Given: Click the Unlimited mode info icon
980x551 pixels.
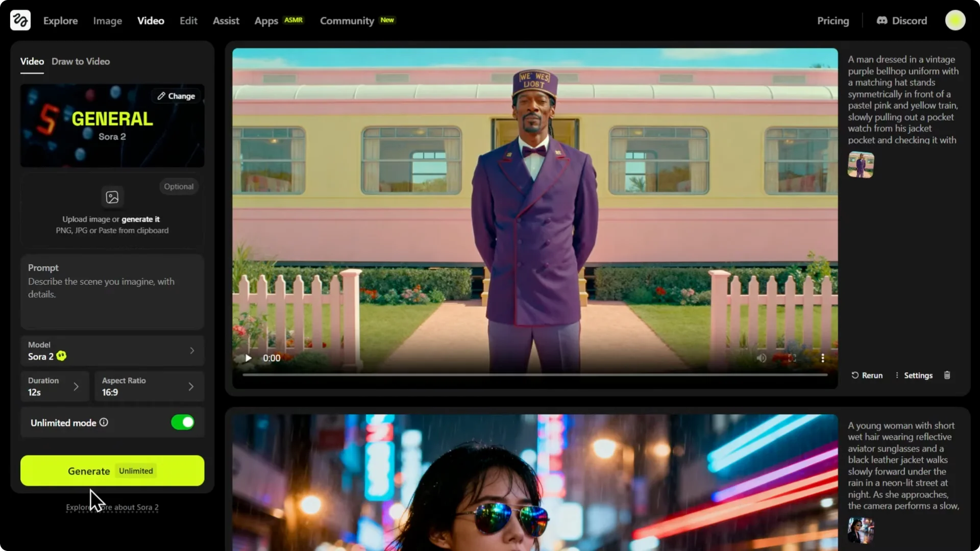Looking at the screenshot, I should (104, 422).
